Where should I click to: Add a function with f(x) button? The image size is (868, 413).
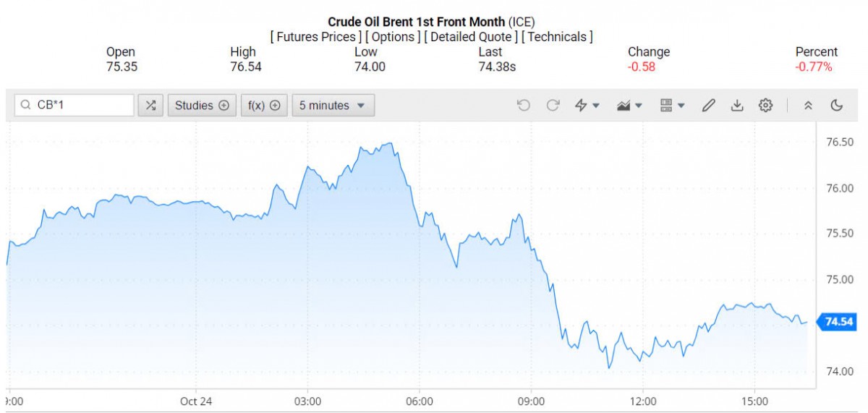(264, 106)
